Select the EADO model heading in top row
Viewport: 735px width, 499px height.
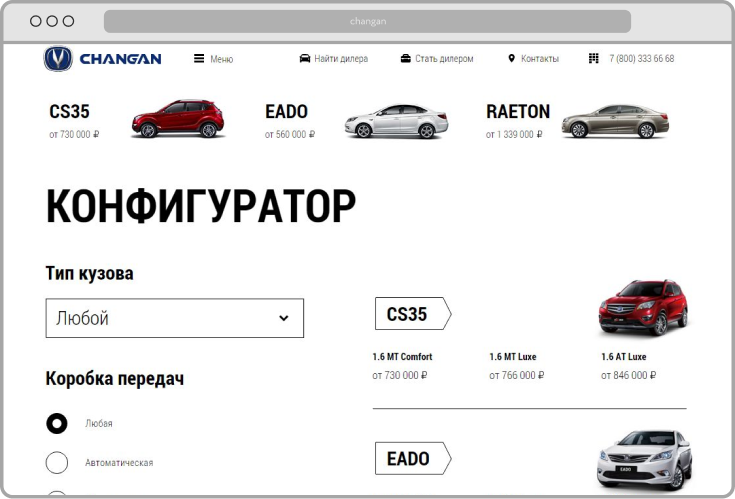(x=286, y=112)
